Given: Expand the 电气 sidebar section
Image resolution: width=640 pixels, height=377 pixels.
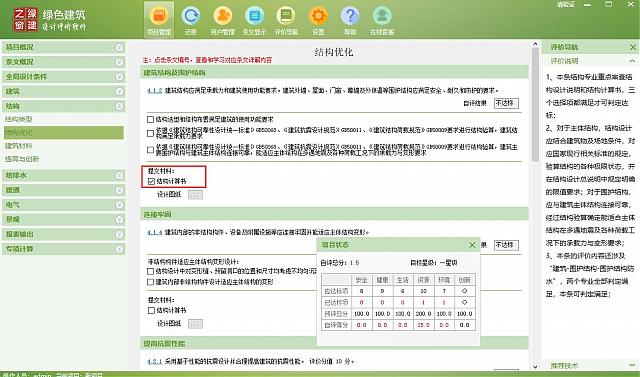Looking at the screenshot, I should click(x=119, y=205).
